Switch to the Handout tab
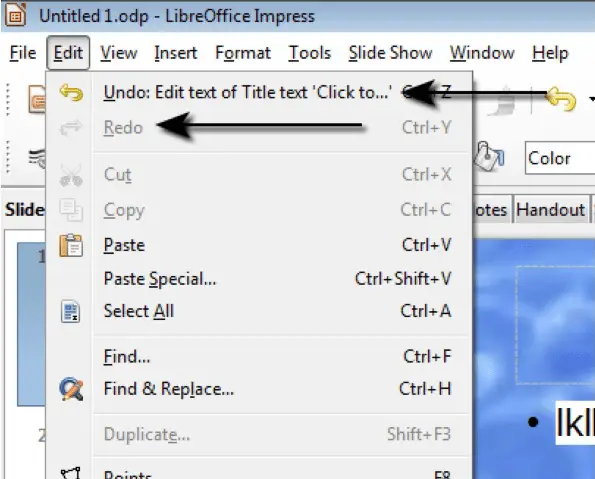 coord(550,210)
